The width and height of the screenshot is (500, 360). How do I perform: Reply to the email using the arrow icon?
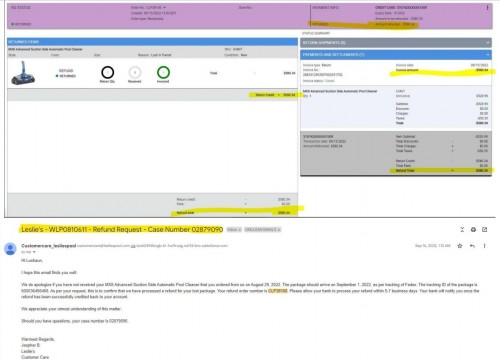[472, 246]
